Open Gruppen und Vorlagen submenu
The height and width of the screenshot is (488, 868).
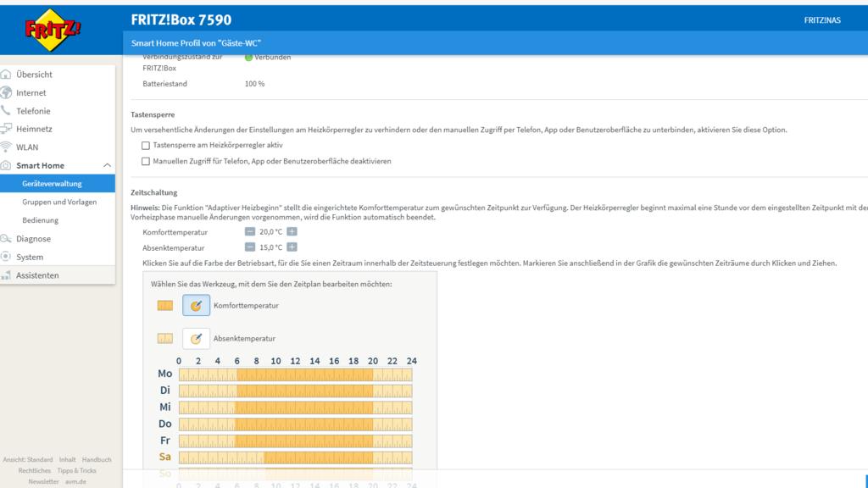pos(59,202)
